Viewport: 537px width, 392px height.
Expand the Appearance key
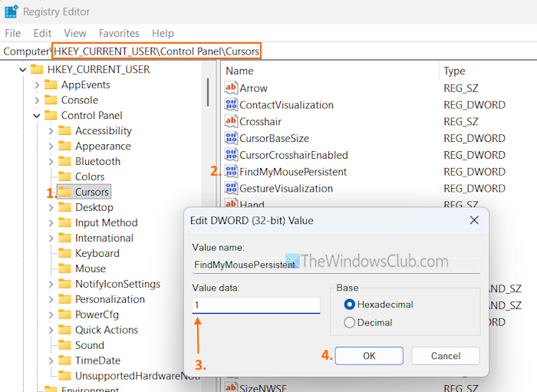click(x=51, y=147)
